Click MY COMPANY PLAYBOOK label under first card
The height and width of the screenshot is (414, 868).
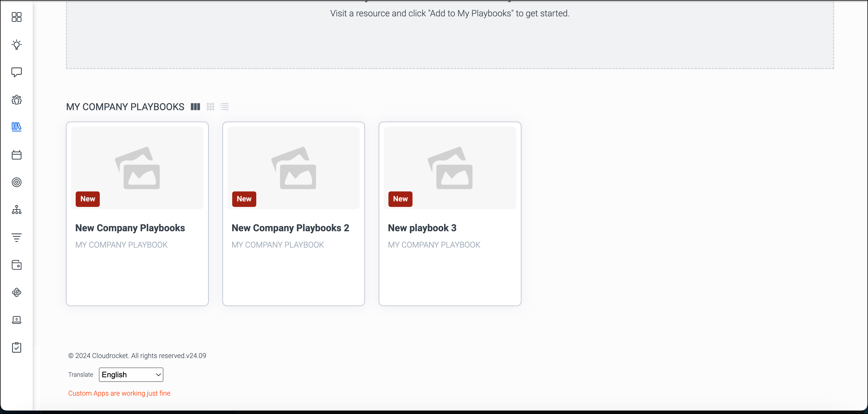click(121, 245)
